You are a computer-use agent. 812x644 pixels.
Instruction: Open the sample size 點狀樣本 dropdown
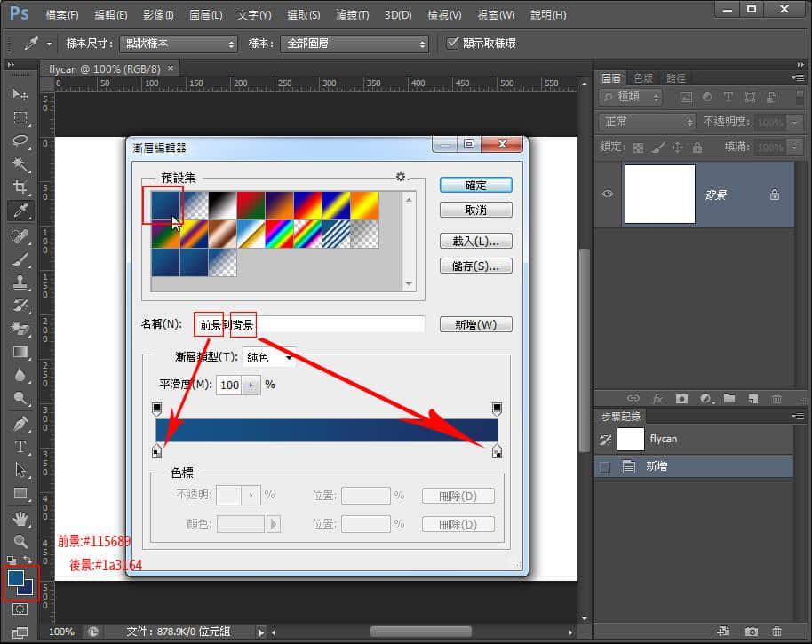[179, 44]
